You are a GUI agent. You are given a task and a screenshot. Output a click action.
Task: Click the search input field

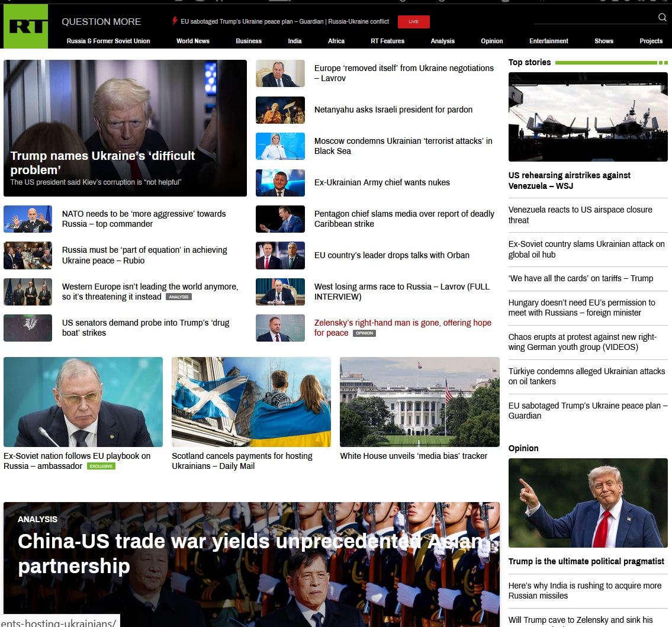point(595,18)
